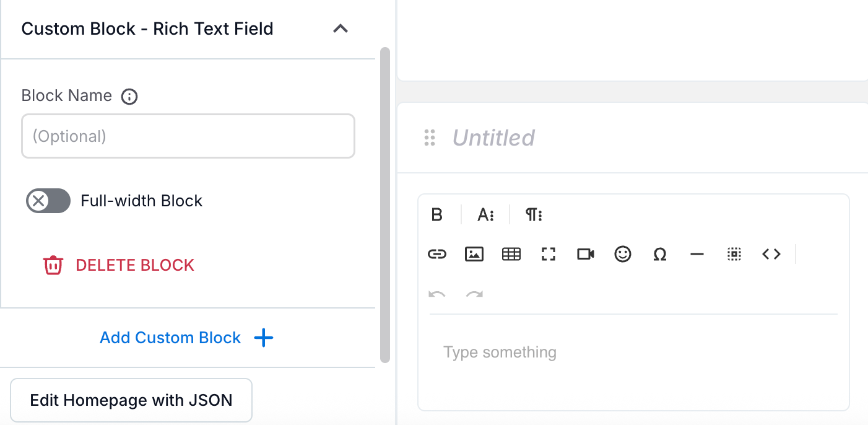
Task: Insert a link with the chain icon
Action: click(x=437, y=254)
